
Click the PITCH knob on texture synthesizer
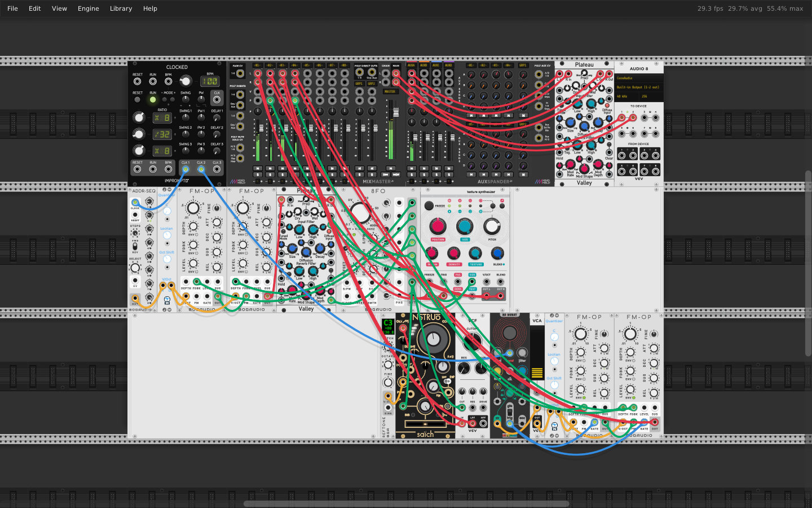tap(492, 226)
